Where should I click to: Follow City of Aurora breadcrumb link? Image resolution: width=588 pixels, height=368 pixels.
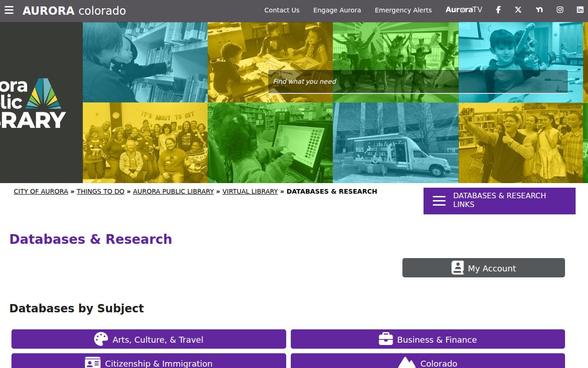coord(41,191)
